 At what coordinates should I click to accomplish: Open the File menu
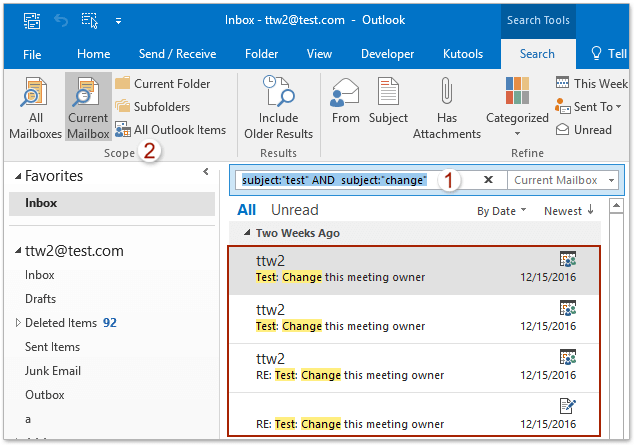(x=32, y=54)
